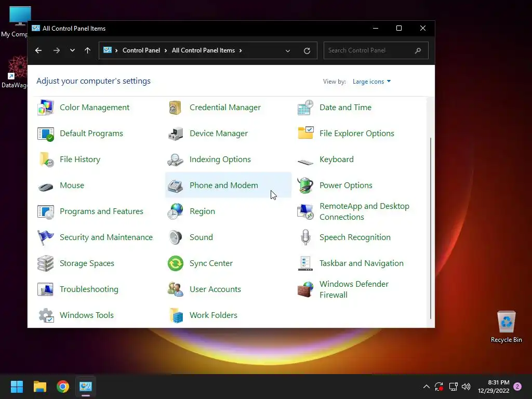Click the Date and Time calendar icon
532x399 pixels.
tap(305, 108)
